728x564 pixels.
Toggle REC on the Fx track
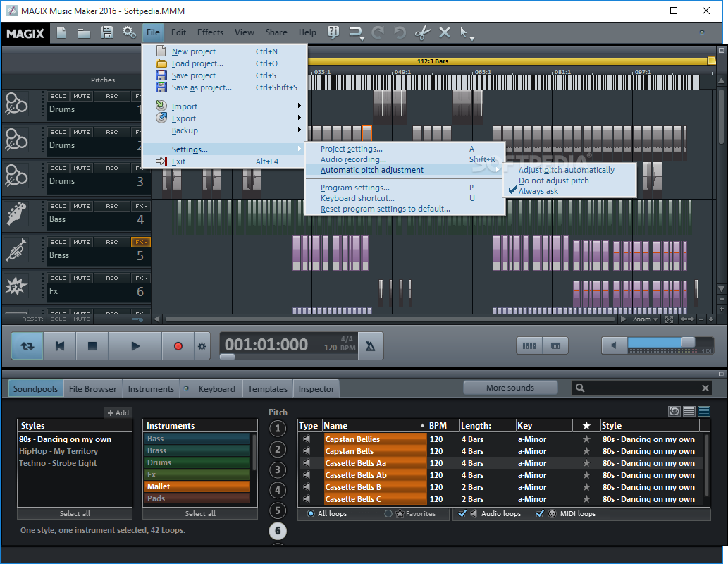[x=112, y=278]
